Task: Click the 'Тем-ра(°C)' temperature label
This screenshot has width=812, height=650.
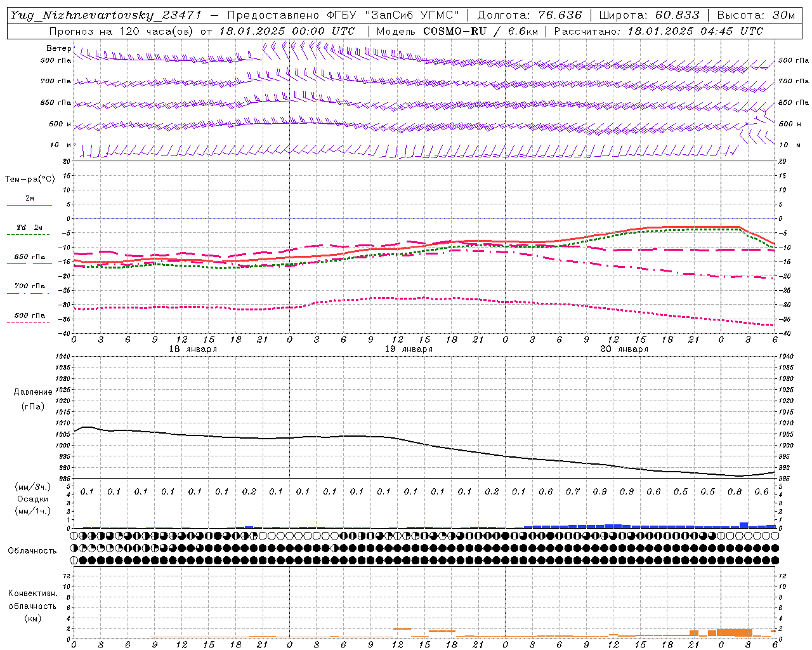Action: click(x=30, y=179)
